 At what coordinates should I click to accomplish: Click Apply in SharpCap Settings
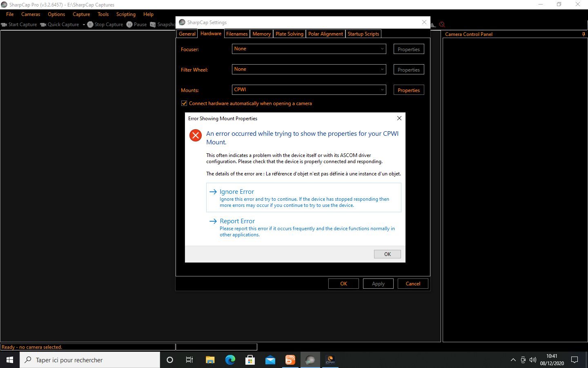[378, 284]
